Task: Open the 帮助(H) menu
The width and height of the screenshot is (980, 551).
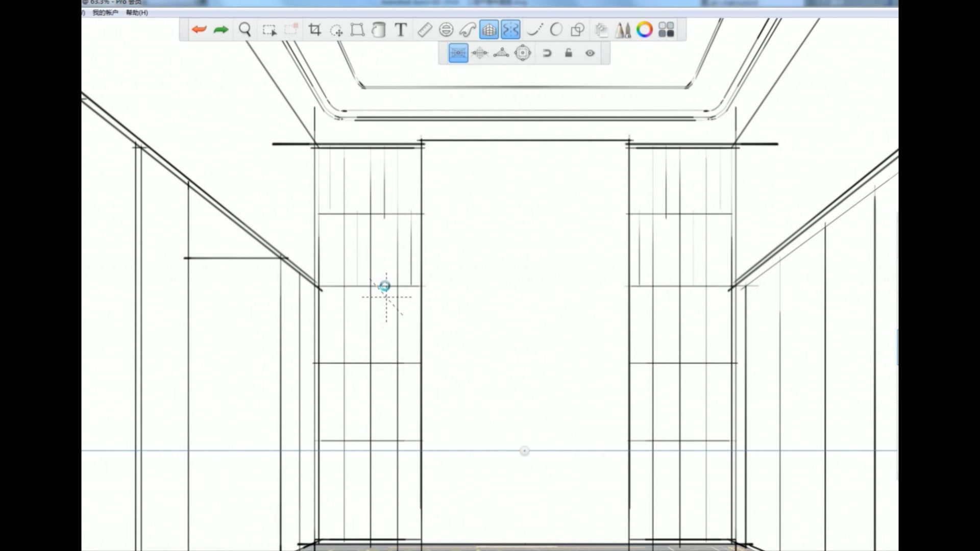Action: (x=137, y=12)
